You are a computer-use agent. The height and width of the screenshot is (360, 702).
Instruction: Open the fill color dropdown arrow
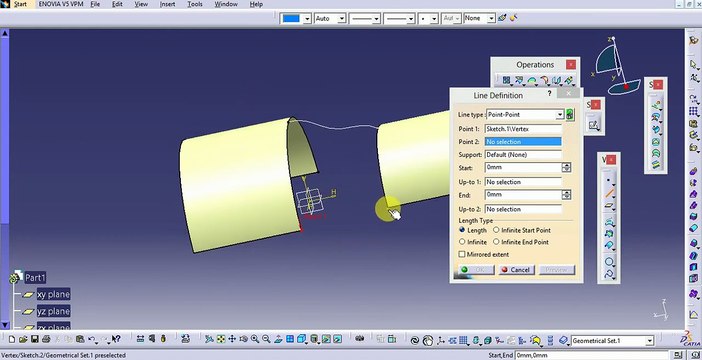coord(307,18)
